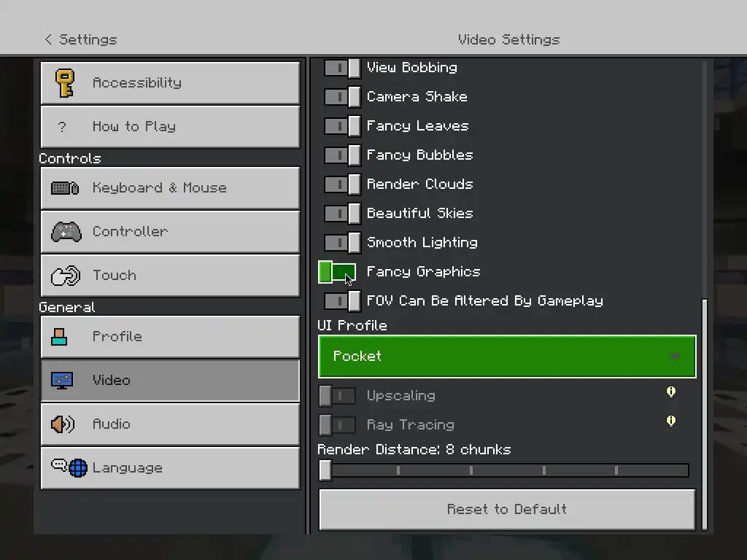Click the keyboard icon for Keyboard & Mouse
The width and height of the screenshot is (747, 560).
(x=65, y=188)
